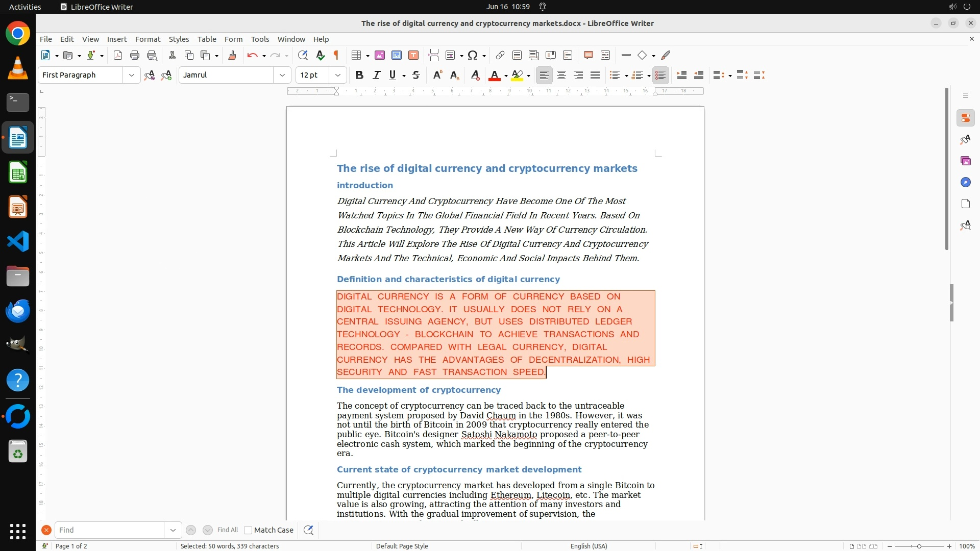Open the sidebar Gallery panel icon
This screenshot has height=551, width=980.
(965, 161)
